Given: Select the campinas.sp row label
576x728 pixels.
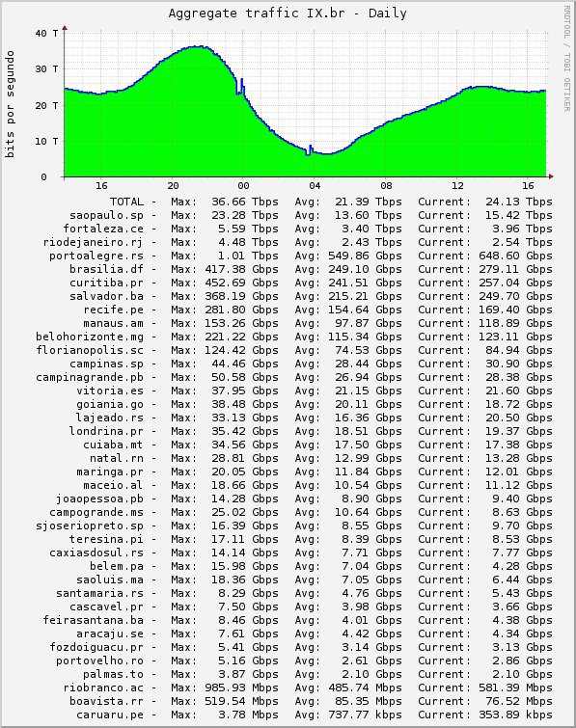Looking at the screenshot, I should pyautogui.click(x=106, y=364).
